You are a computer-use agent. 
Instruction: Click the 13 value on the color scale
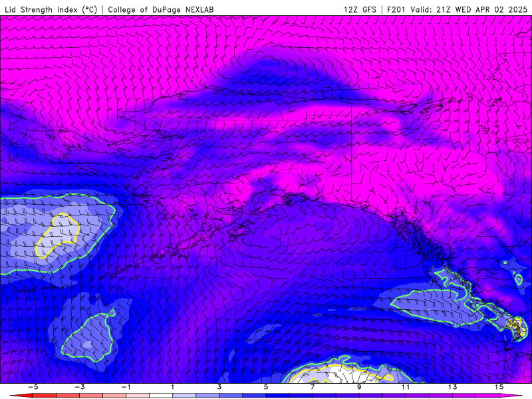(x=452, y=387)
